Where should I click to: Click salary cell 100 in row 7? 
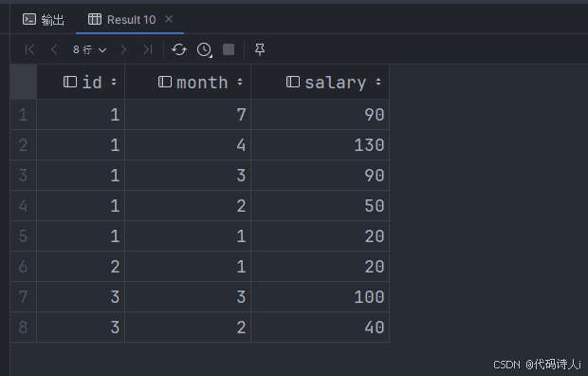coord(320,297)
